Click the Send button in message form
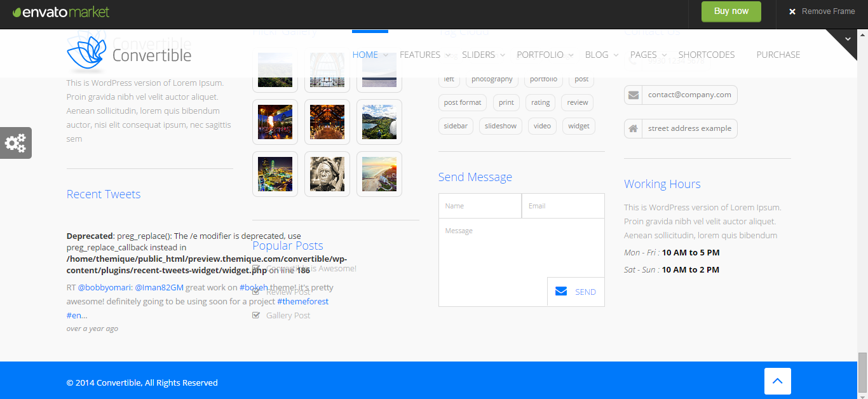The height and width of the screenshot is (399, 868). 576,292
